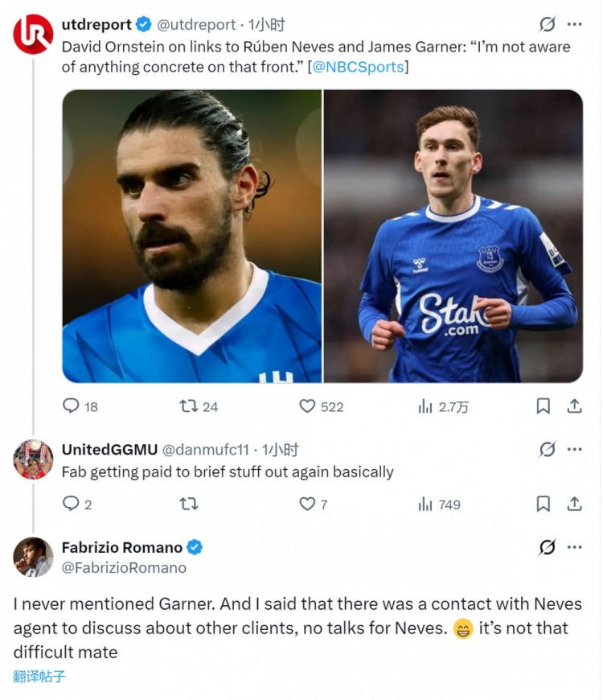Repost UnitedGGMU's comment

click(189, 504)
